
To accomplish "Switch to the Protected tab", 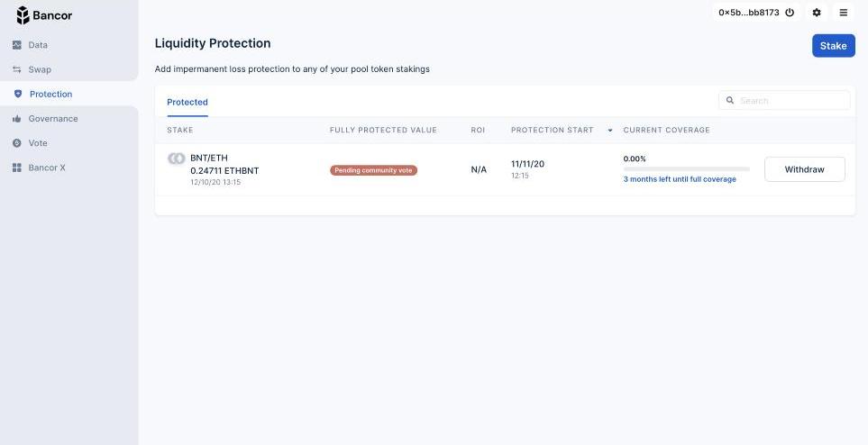I will click(x=187, y=102).
